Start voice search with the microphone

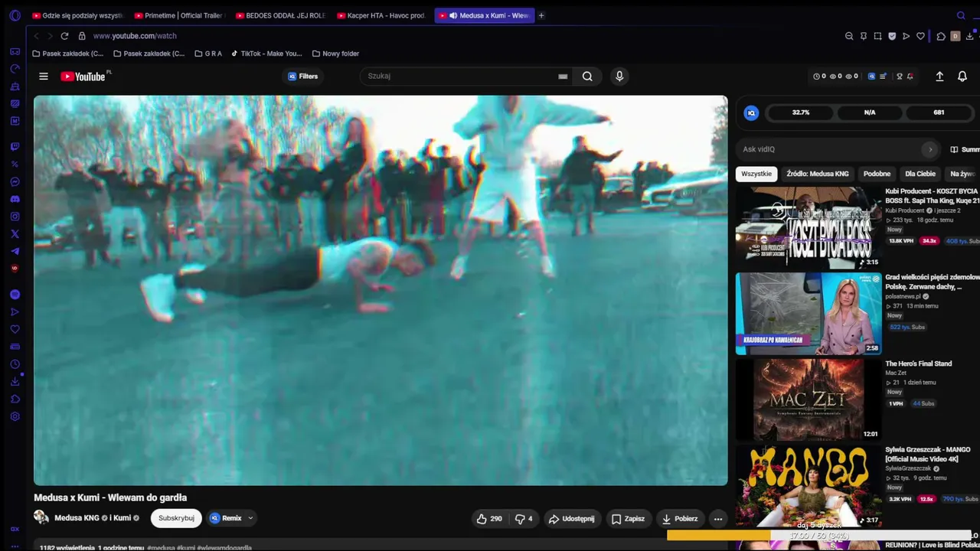tap(619, 76)
